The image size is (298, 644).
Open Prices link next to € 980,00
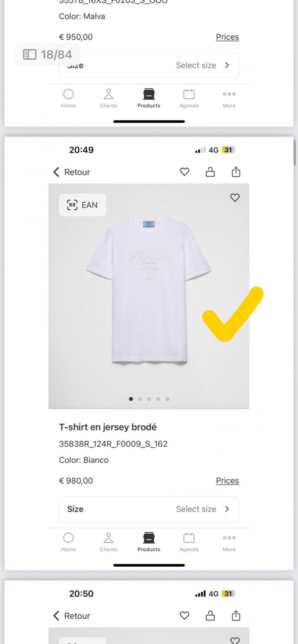[227, 481]
